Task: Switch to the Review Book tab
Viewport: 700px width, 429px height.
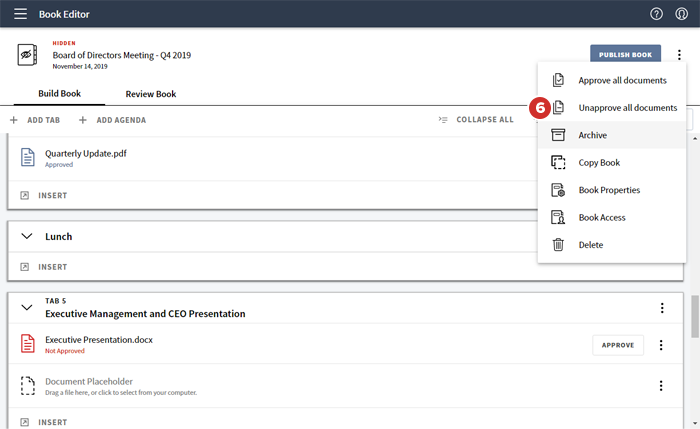Action: pyautogui.click(x=150, y=94)
